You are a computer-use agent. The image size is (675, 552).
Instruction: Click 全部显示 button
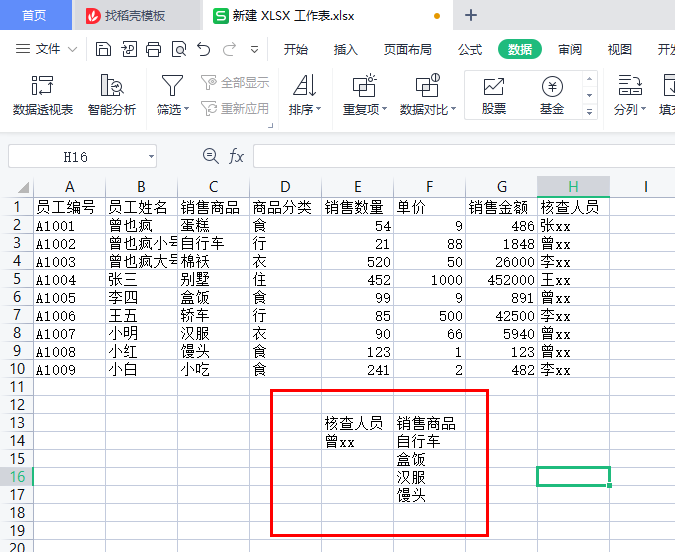pyautogui.click(x=235, y=82)
